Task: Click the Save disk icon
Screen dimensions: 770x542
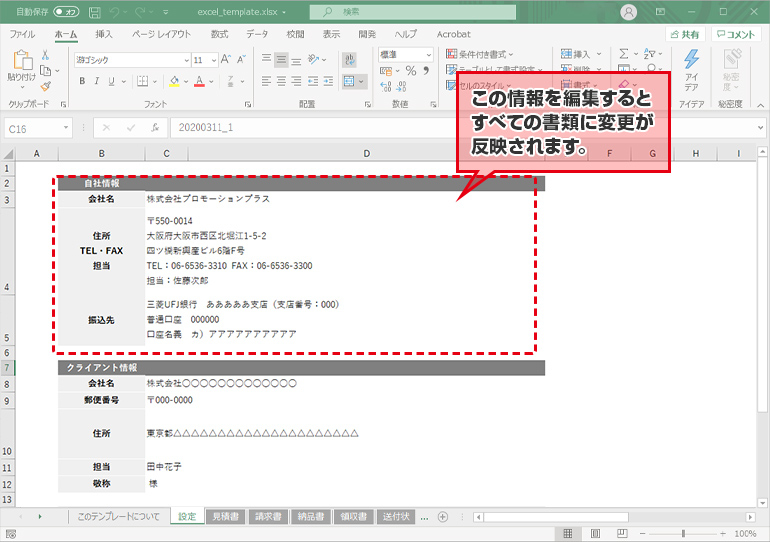Action: pyautogui.click(x=95, y=12)
